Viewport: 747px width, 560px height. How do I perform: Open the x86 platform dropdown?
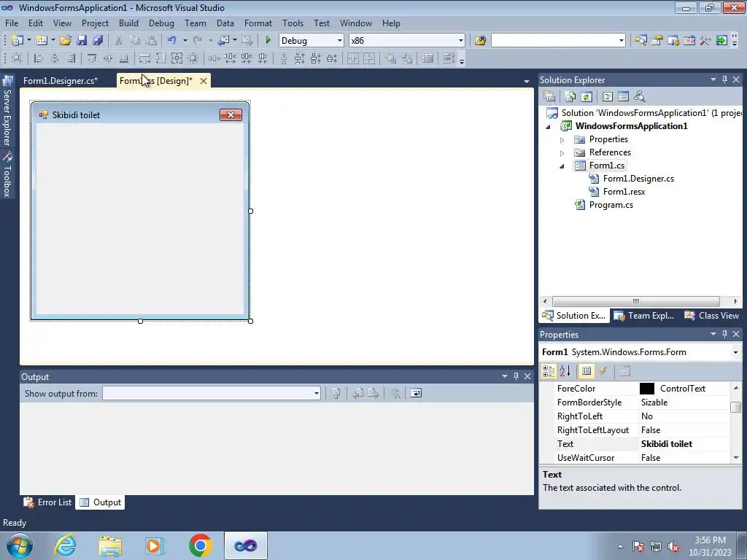click(461, 41)
